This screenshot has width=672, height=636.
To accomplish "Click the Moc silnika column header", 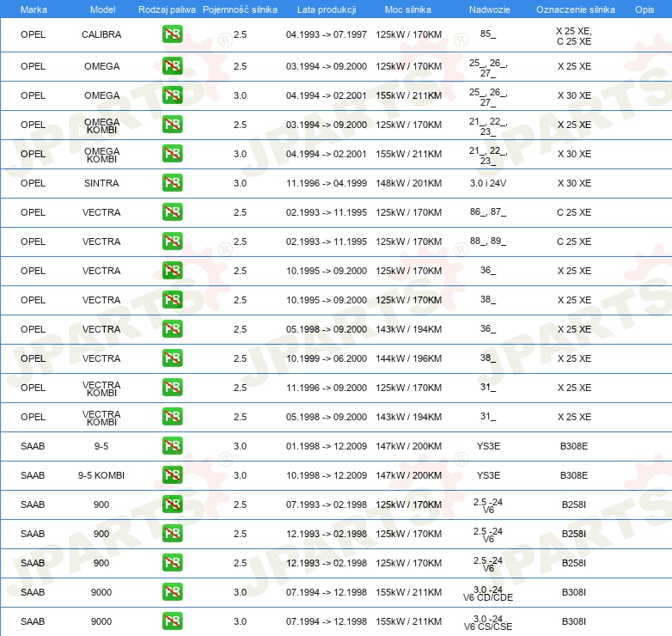I will pyautogui.click(x=408, y=9).
